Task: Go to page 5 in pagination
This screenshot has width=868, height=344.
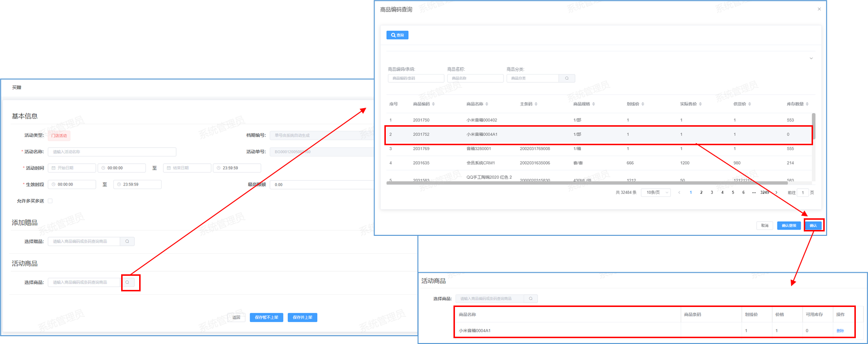Action: point(733,192)
